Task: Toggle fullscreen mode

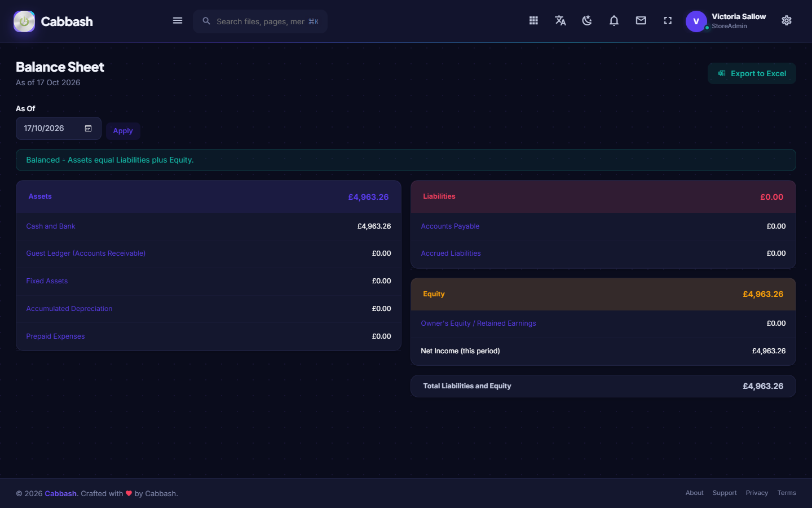Action: (668, 21)
